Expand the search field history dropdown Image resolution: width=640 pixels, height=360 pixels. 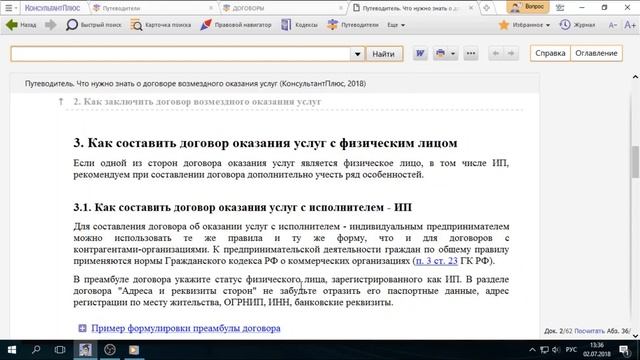tap(357, 54)
